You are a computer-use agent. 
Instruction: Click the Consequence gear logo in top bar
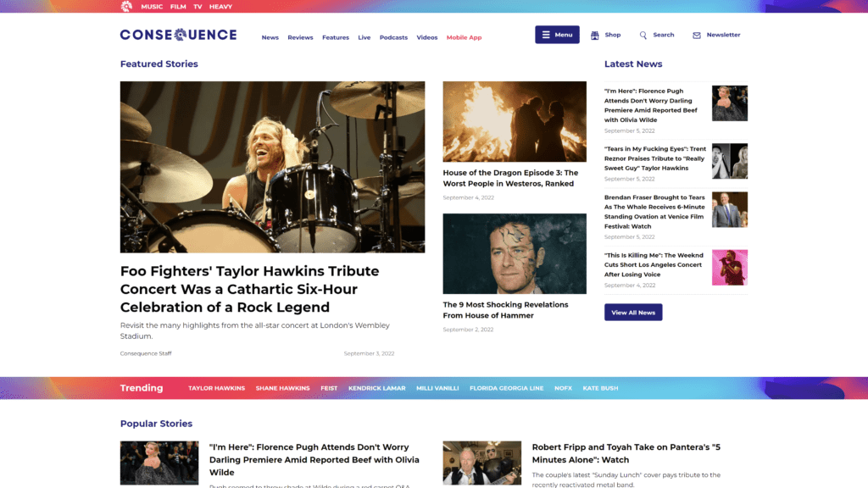[x=126, y=6]
